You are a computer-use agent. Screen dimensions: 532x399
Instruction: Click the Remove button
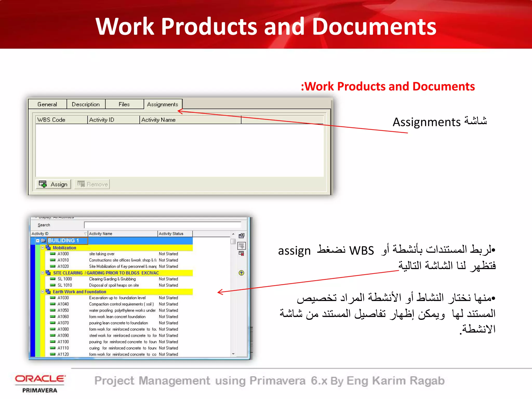92,184
